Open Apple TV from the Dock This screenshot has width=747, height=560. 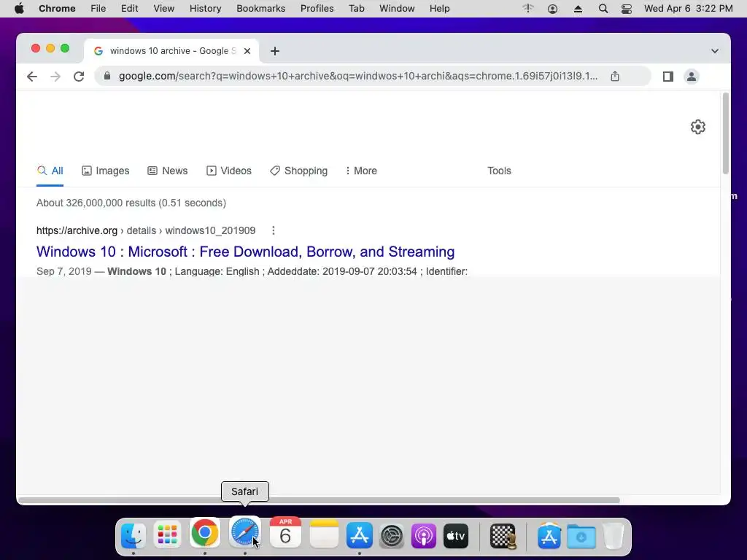[455, 535]
